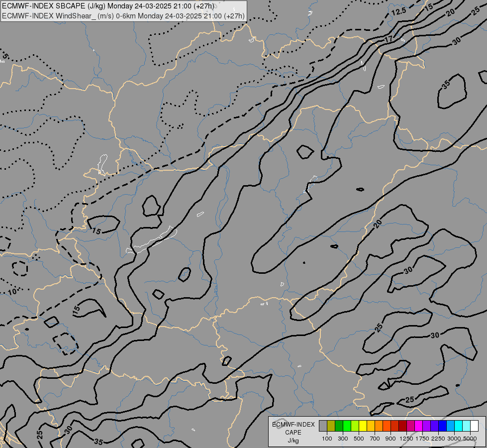
Task: Select the pure yellow legend swatch
Action: click(363, 426)
